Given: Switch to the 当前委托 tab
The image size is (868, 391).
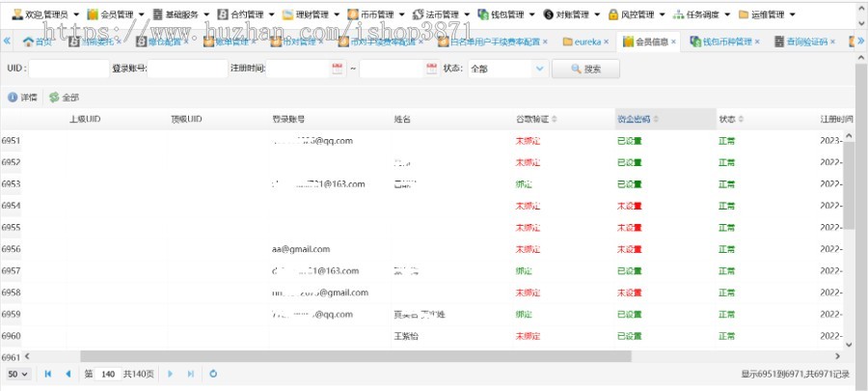Looking at the screenshot, I should pyautogui.click(x=95, y=42).
